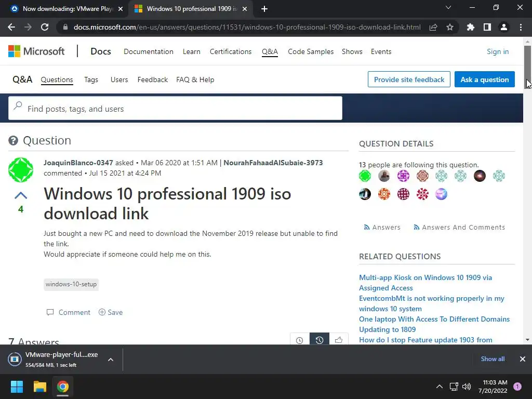
Task: Click Sign in
Action: pyautogui.click(x=498, y=51)
